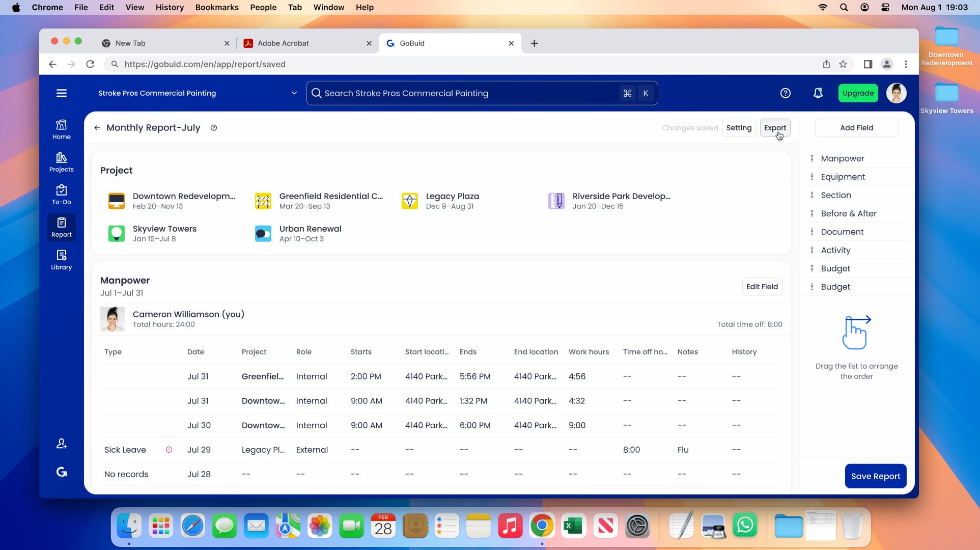The width and height of the screenshot is (980, 550).
Task: Click the info icon next to report title
Action: (x=214, y=128)
